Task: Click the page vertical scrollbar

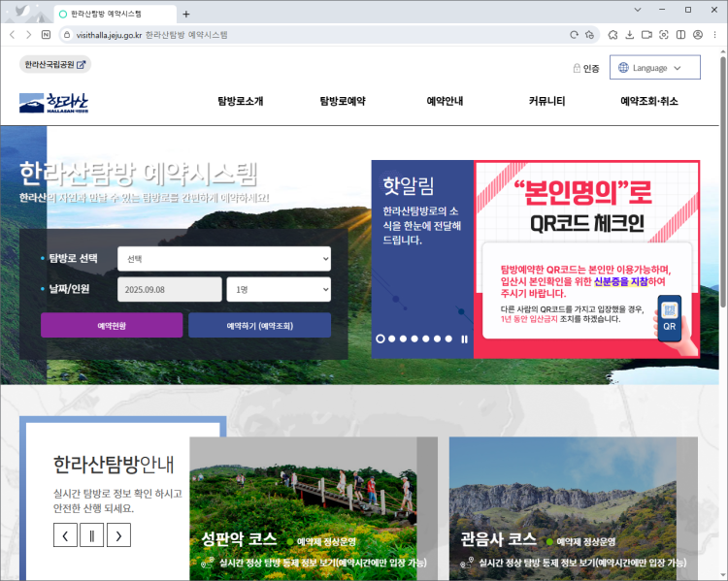Action: (723, 182)
